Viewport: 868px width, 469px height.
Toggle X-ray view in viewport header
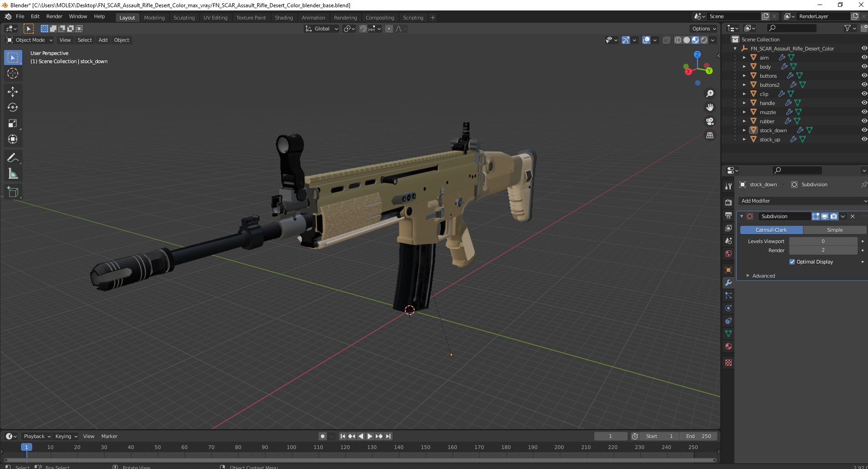[666, 40]
